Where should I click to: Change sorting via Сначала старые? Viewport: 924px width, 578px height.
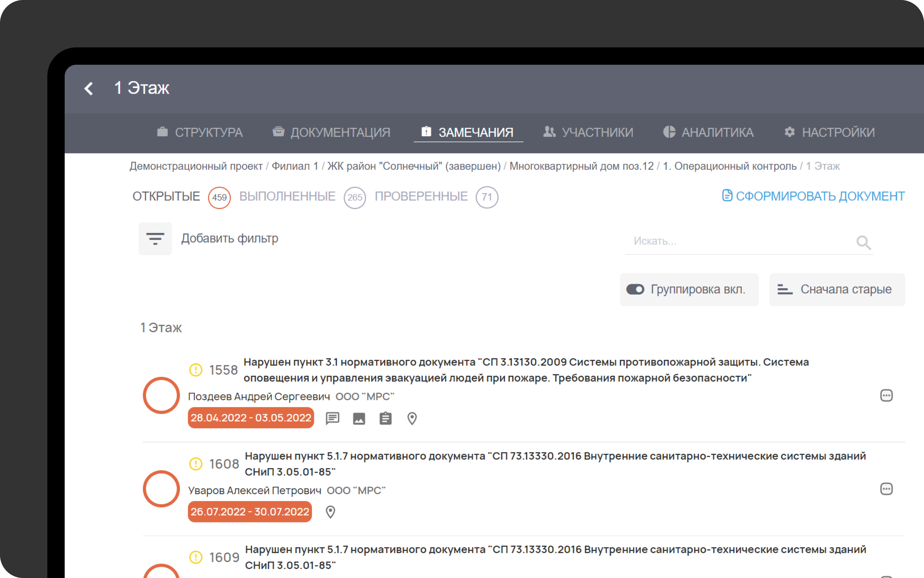coord(837,289)
